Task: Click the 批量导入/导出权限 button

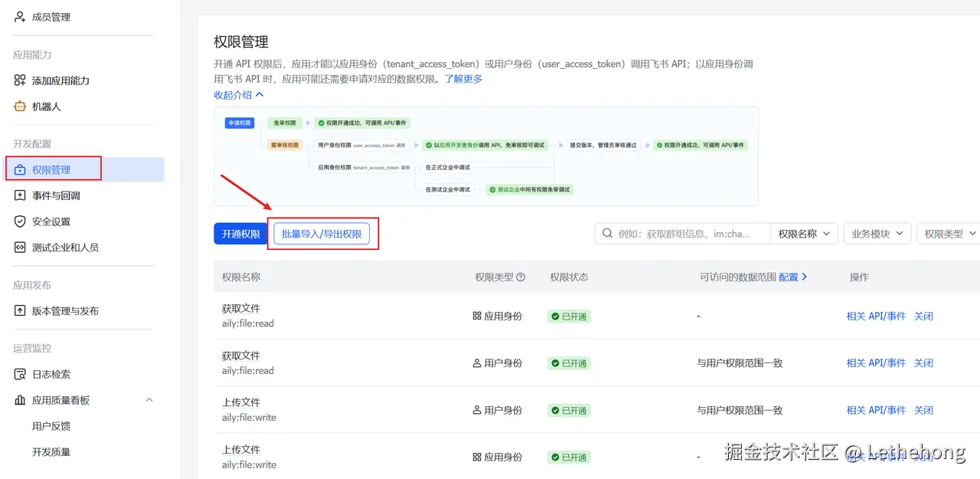Action: [322, 234]
